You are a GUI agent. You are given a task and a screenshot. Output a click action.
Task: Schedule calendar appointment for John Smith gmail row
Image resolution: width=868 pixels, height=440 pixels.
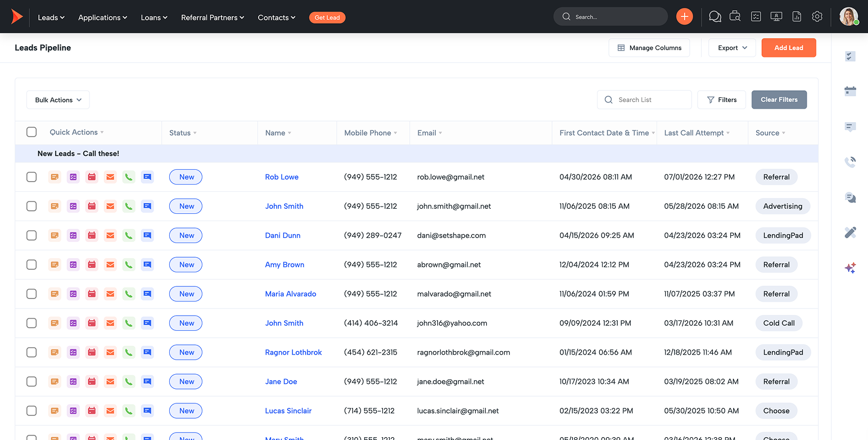pos(92,206)
